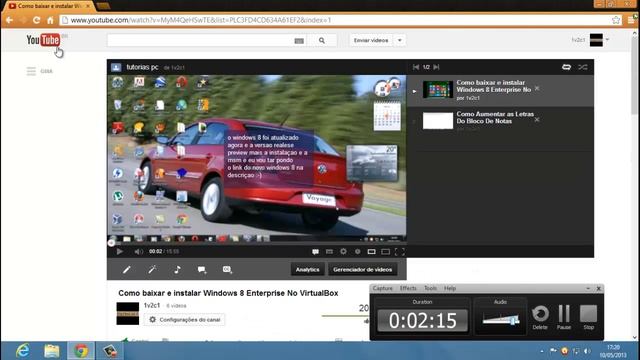
Task: Click the account avatar at top right
Action: (x=596, y=40)
